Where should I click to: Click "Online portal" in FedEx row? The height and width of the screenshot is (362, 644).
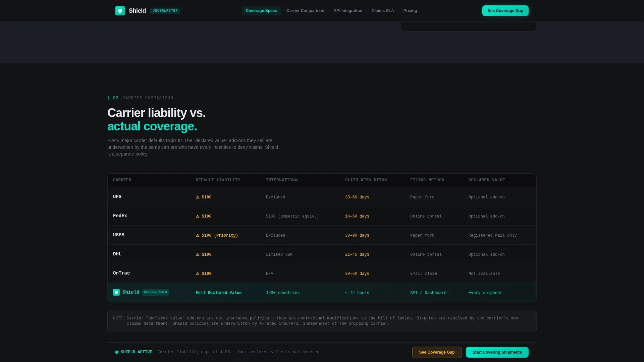(426, 217)
